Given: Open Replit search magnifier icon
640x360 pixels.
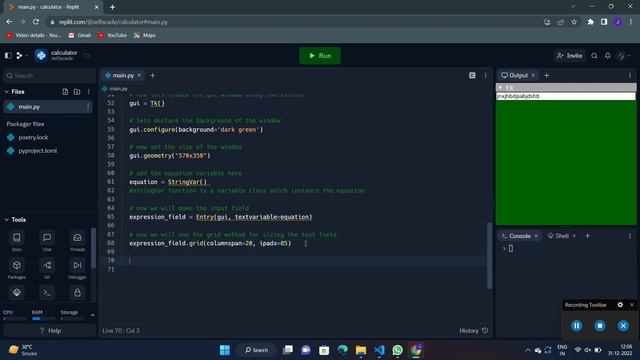Looking at the screenshot, I should click(594, 56).
